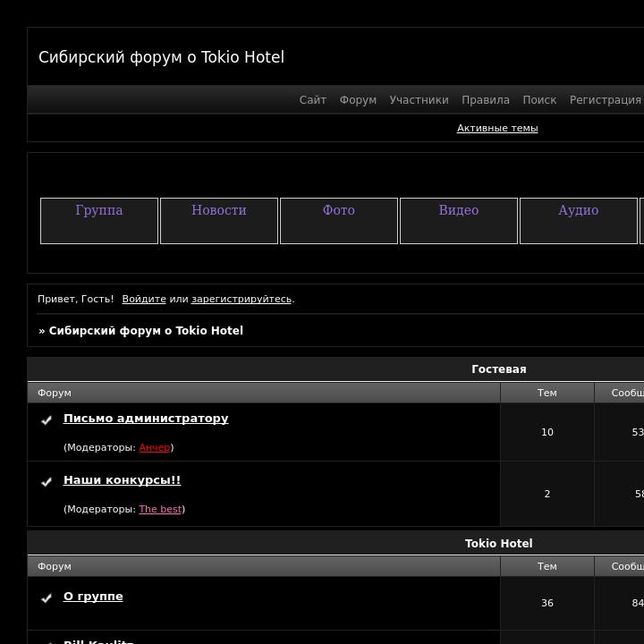The image size is (644, 644).
Task: Click topic count 2 for Наши конкурсы!!
Action: (547, 494)
